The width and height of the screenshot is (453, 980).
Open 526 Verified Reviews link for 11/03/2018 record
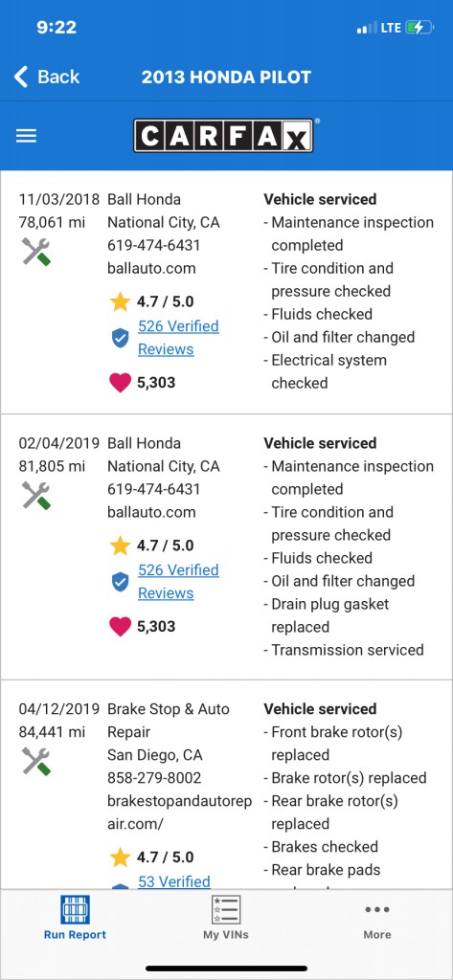click(178, 338)
